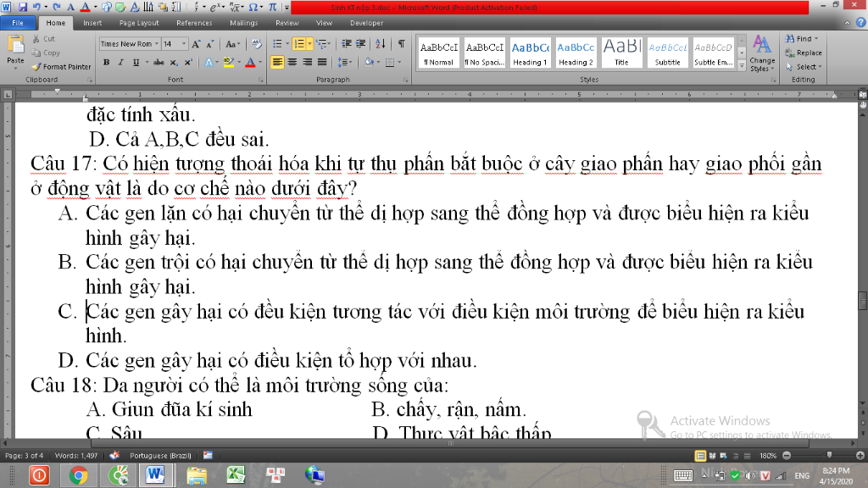Toggle Bold formatting
Screen dimensions: 868x488
pos(106,63)
